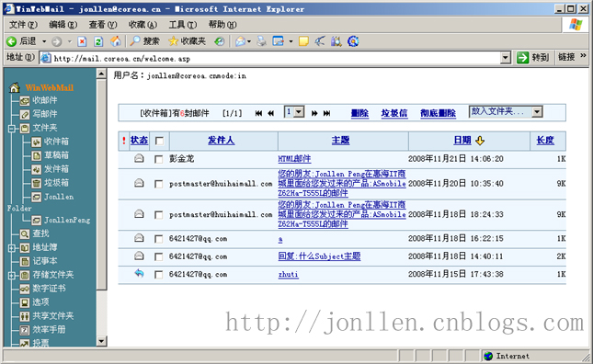Open the Edit button dropdown arrow
Viewport: 593px width, 364px height.
(x=291, y=41)
